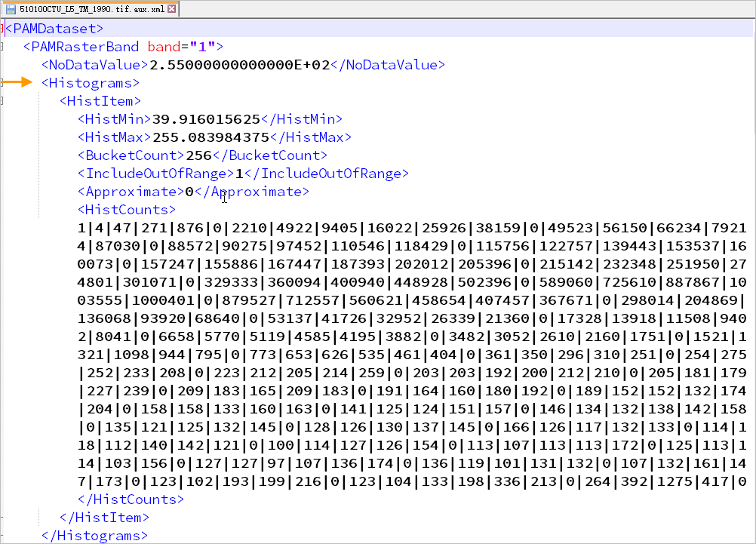Collapse the PAMRasterBand fold marker

click(3, 47)
